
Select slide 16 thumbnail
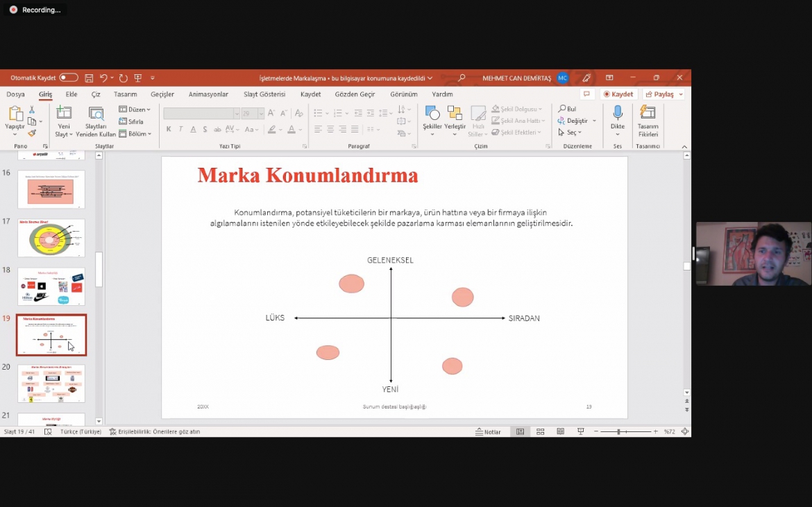(x=51, y=190)
